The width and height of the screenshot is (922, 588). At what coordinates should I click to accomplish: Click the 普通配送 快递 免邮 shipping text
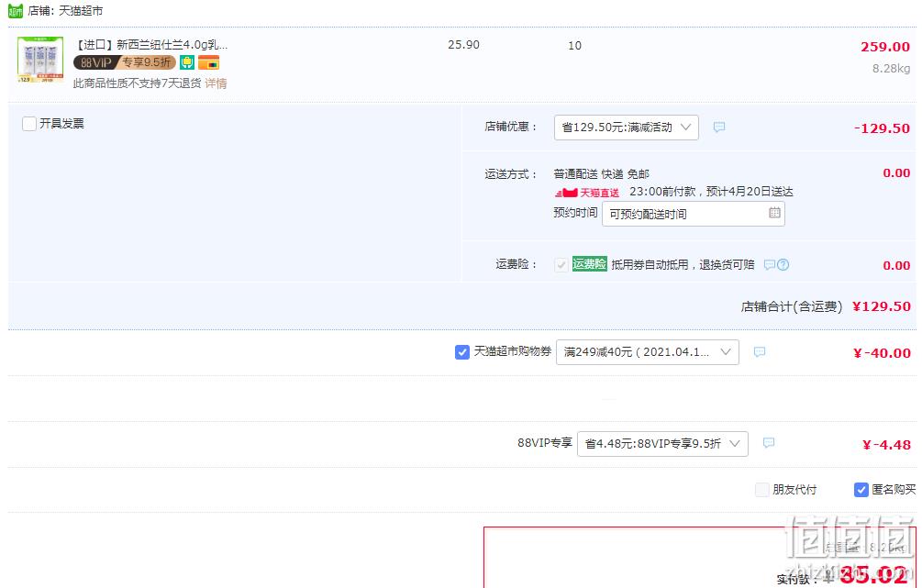click(602, 174)
